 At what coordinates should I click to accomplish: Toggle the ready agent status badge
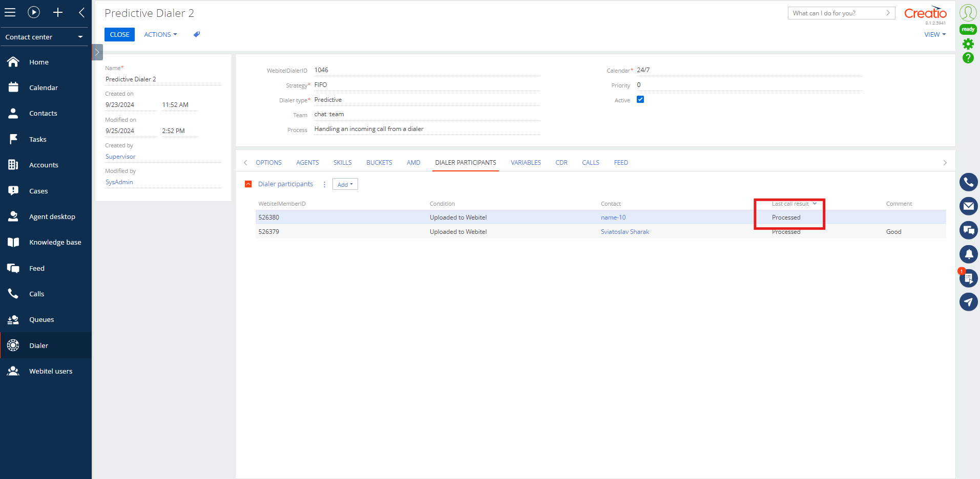968,29
